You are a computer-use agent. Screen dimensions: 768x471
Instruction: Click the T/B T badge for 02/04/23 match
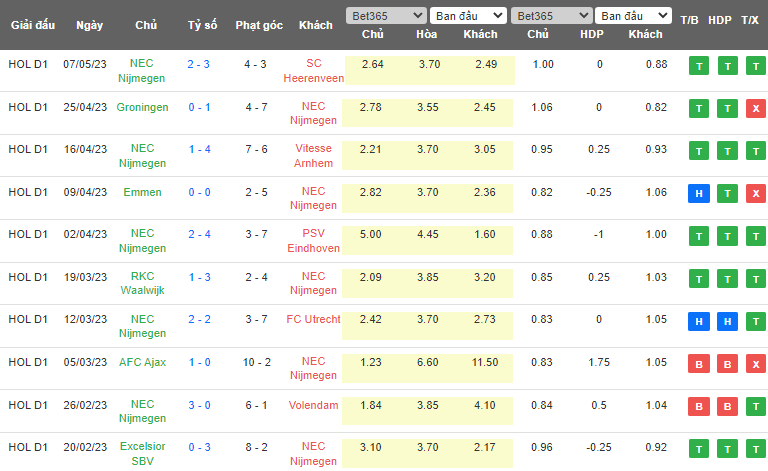tap(699, 236)
